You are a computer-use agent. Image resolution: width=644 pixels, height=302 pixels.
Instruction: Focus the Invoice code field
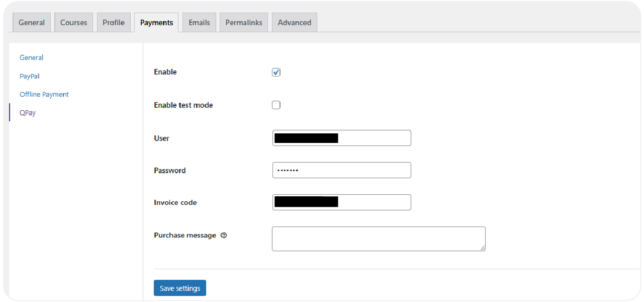[341, 202]
